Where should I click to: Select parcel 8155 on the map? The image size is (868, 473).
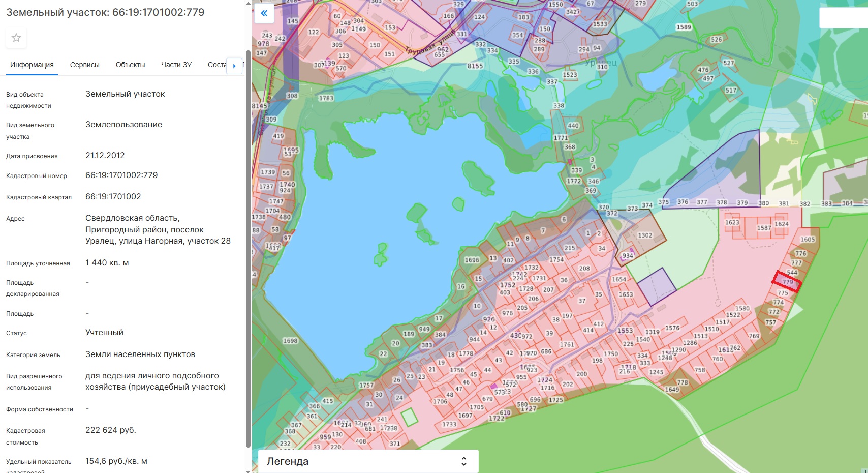coord(475,66)
